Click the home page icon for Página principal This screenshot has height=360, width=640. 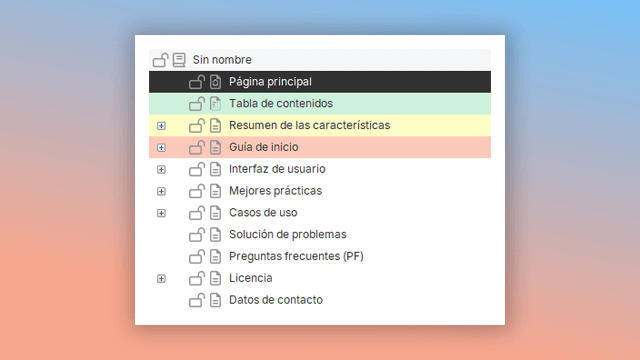tap(215, 82)
